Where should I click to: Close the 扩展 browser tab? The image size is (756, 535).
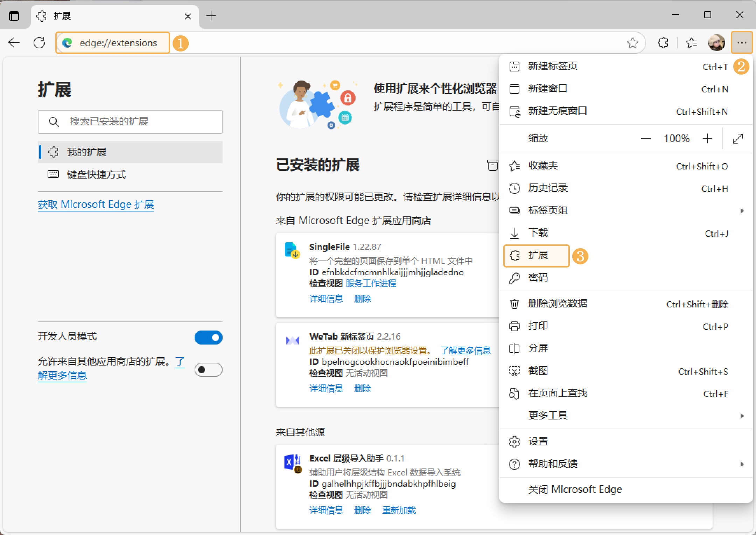188,16
